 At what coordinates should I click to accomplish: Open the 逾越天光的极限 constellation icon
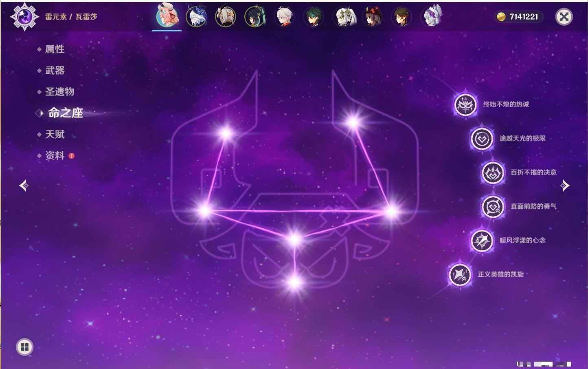point(482,139)
